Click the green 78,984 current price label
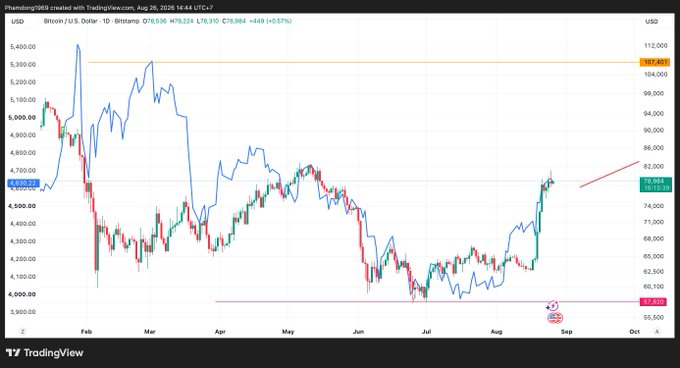 tap(656, 184)
